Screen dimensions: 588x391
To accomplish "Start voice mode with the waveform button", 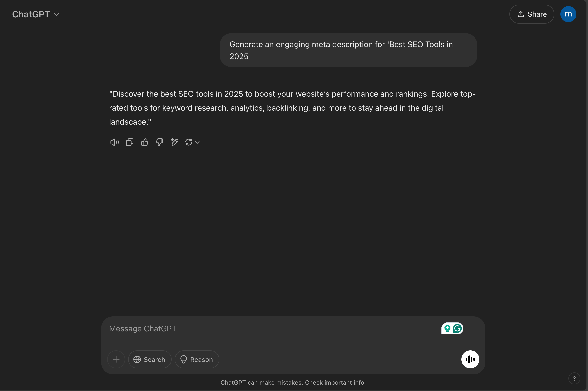I will click(x=470, y=359).
